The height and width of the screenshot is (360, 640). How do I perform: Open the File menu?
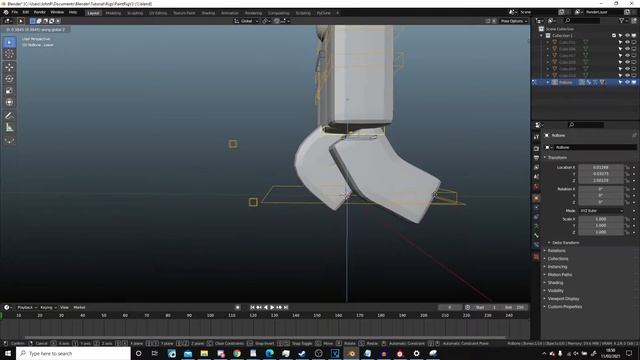[15, 12]
